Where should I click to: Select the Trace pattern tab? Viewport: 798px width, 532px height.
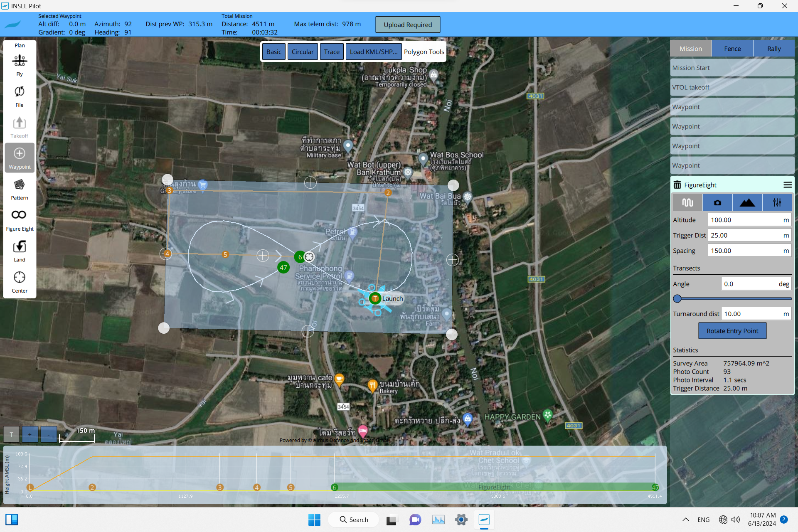pos(332,52)
